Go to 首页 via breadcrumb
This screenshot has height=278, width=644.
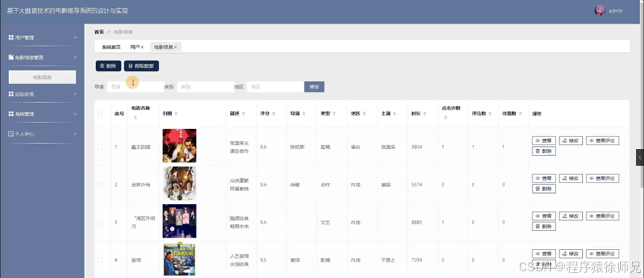[99, 31]
